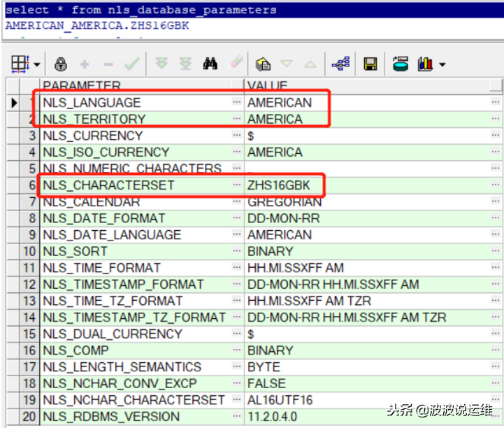Screen dimensions: 504x428
Task: Select the NLS_TIME_FORMAT parameter cell
Action: coord(141,268)
